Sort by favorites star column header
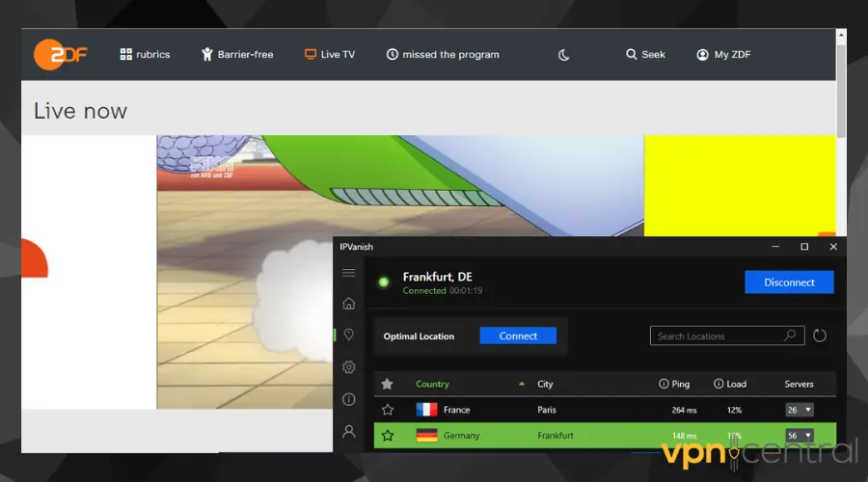Screen dimensions: 868x482 click(x=387, y=384)
